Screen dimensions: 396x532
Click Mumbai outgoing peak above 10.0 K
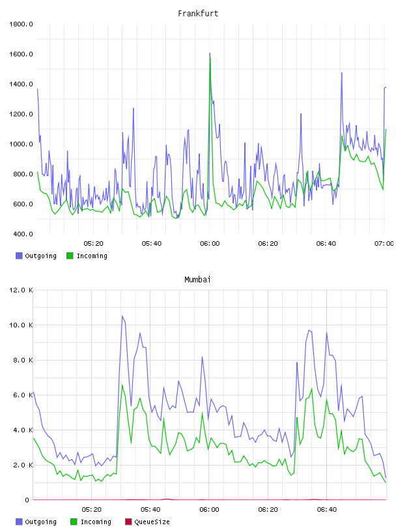click(122, 316)
